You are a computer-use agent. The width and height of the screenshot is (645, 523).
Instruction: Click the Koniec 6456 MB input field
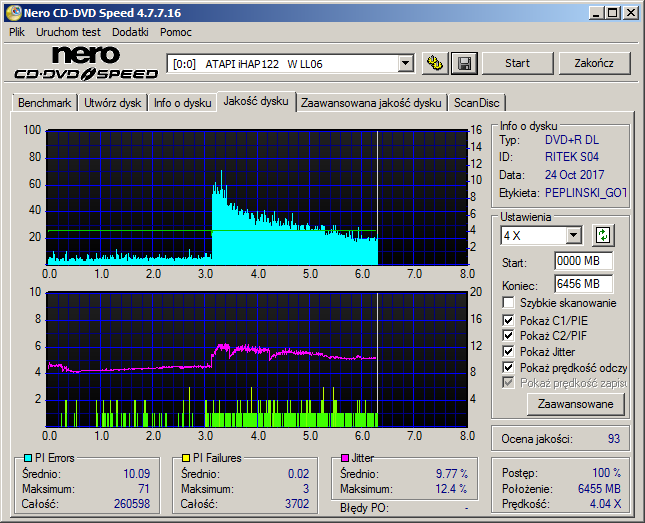pyautogui.click(x=583, y=284)
